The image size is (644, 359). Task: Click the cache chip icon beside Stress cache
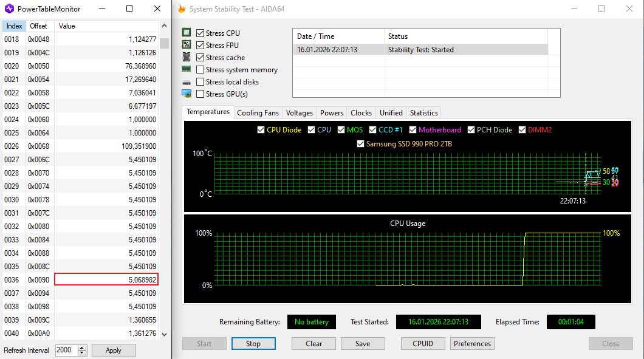pyautogui.click(x=187, y=57)
